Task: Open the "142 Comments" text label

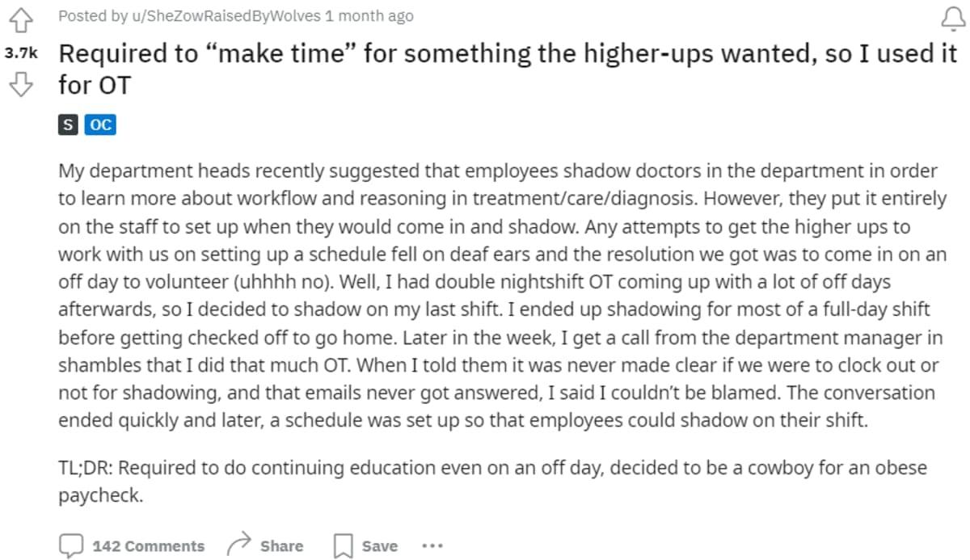Action: pos(149,546)
